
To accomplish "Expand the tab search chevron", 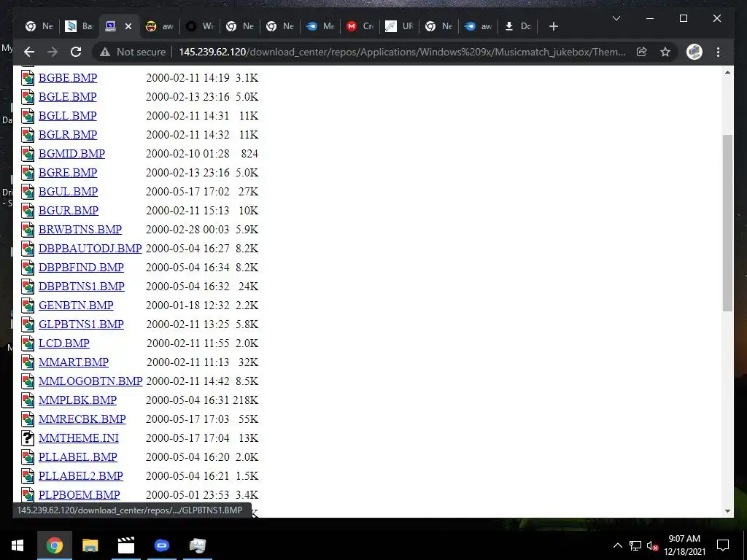I will coord(616,18).
